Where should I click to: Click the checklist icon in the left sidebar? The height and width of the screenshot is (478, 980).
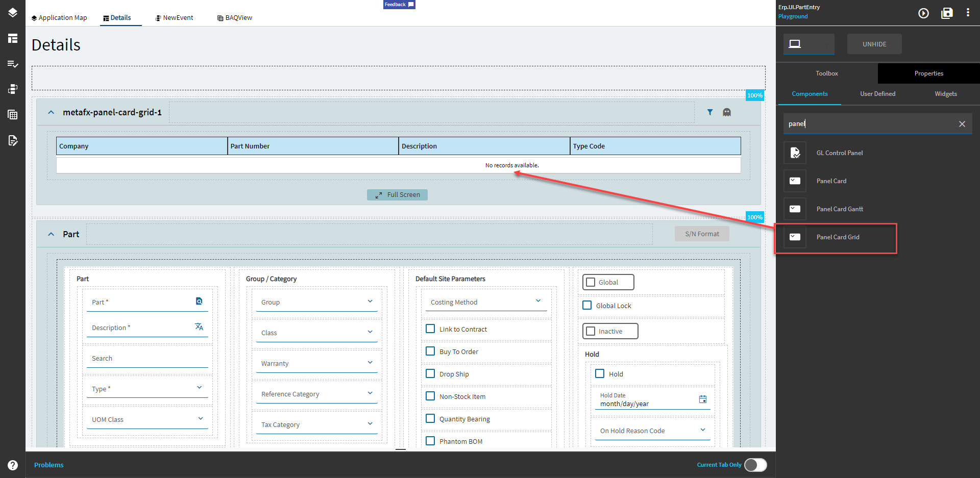pos(12,64)
